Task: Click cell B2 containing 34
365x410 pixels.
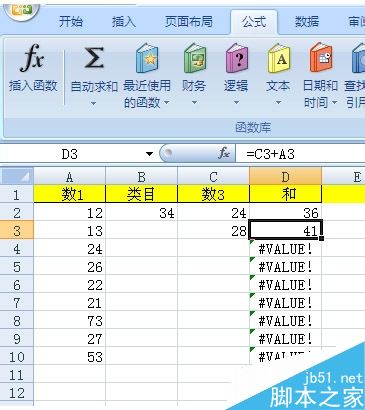Action: tap(141, 212)
